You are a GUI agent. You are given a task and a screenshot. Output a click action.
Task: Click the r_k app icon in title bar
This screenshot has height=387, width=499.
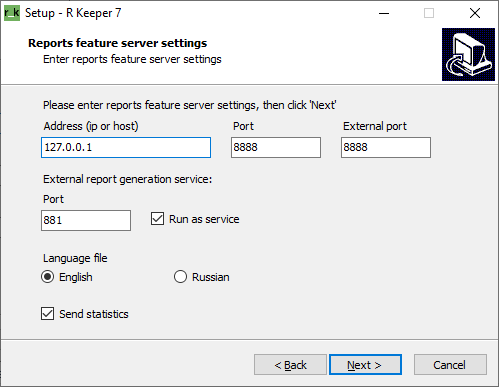tap(12, 13)
